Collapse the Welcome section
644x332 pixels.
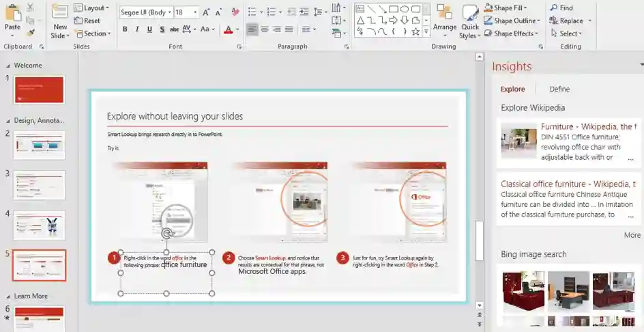[8, 66]
